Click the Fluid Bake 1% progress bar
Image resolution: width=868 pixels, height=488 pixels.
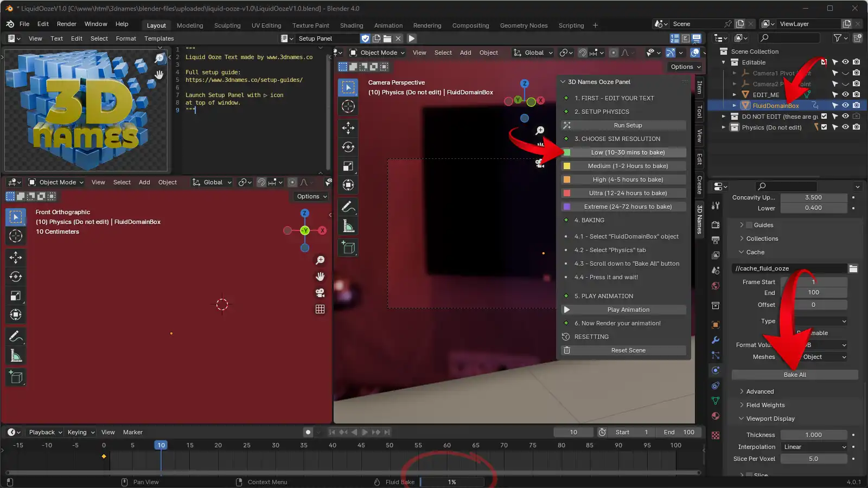point(452,482)
